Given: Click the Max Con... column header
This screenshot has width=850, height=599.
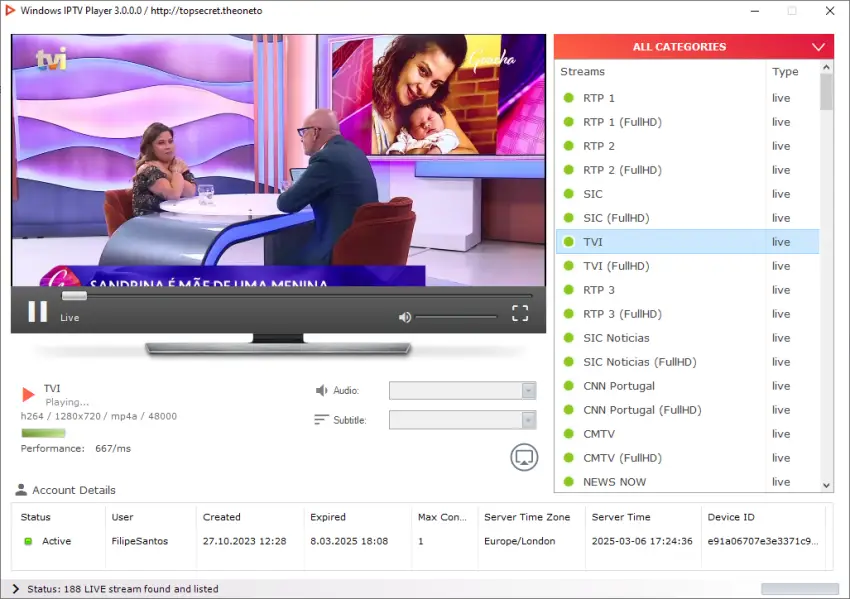Looking at the screenshot, I should (442, 517).
